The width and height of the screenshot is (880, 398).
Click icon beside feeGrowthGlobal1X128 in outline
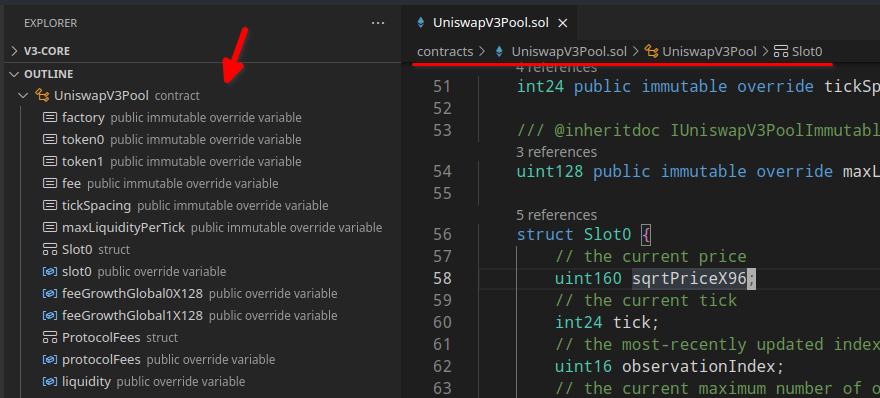pyautogui.click(x=50, y=315)
